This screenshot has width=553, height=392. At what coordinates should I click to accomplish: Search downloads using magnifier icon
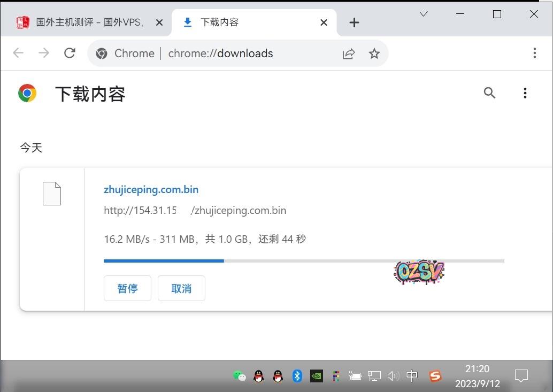tap(489, 93)
